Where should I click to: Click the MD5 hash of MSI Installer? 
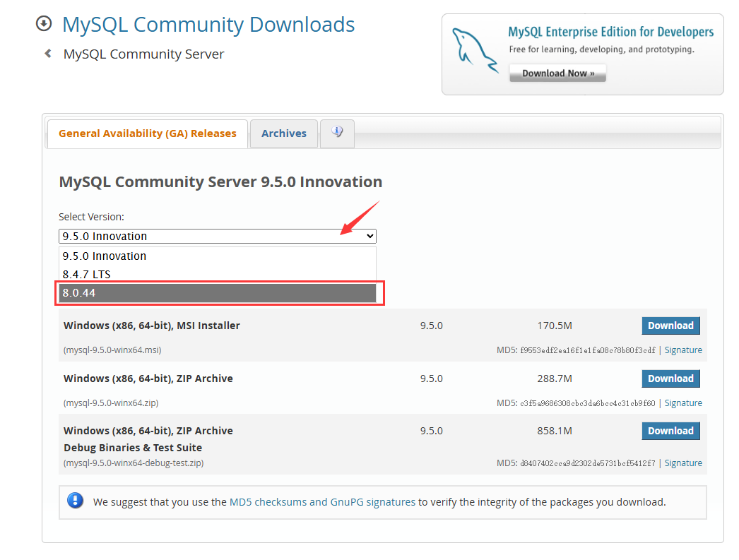tap(588, 350)
